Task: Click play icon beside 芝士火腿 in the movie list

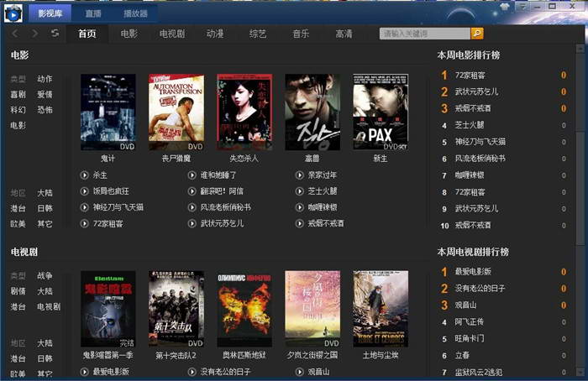Action: (299, 191)
